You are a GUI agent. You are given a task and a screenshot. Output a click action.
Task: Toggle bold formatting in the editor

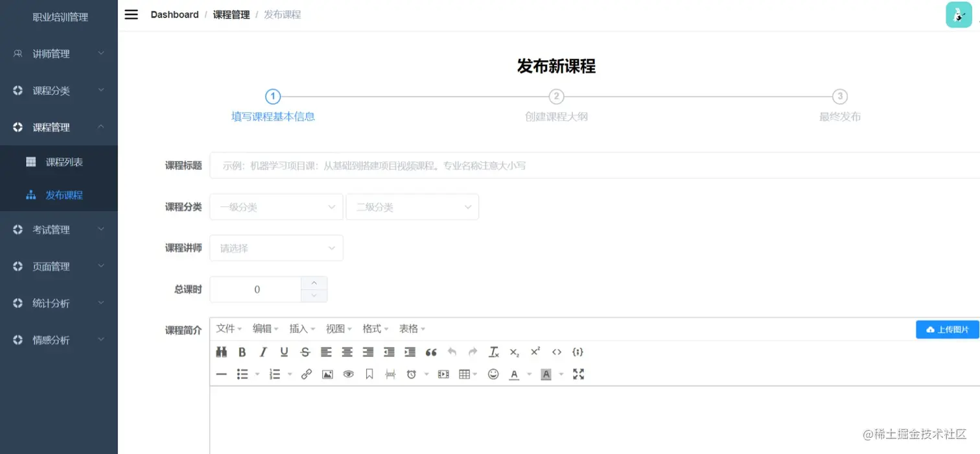(242, 352)
